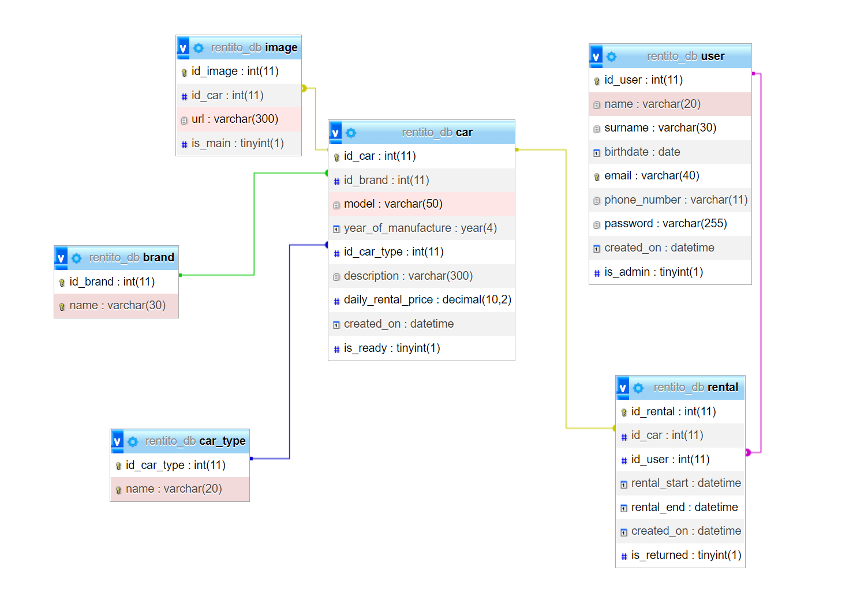Viewport: 868px width, 608px height.
Task: Click the yellow connector dot at image id_car
Action: (304, 88)
